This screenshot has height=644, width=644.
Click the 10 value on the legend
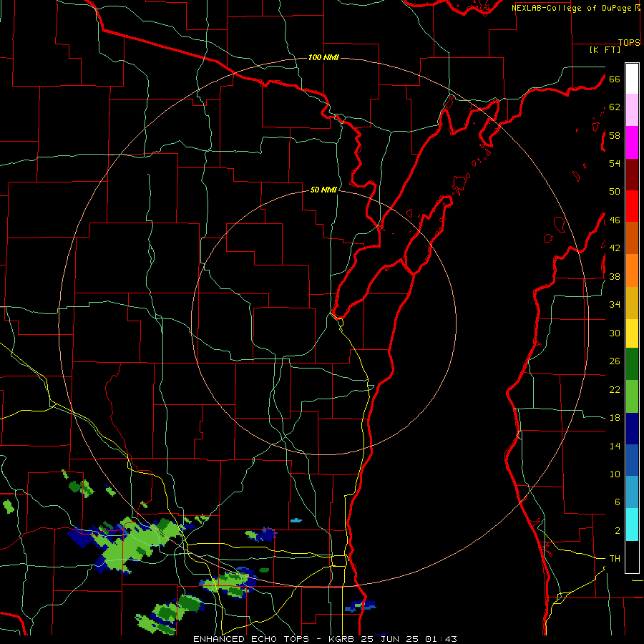[x=615, y=474]
